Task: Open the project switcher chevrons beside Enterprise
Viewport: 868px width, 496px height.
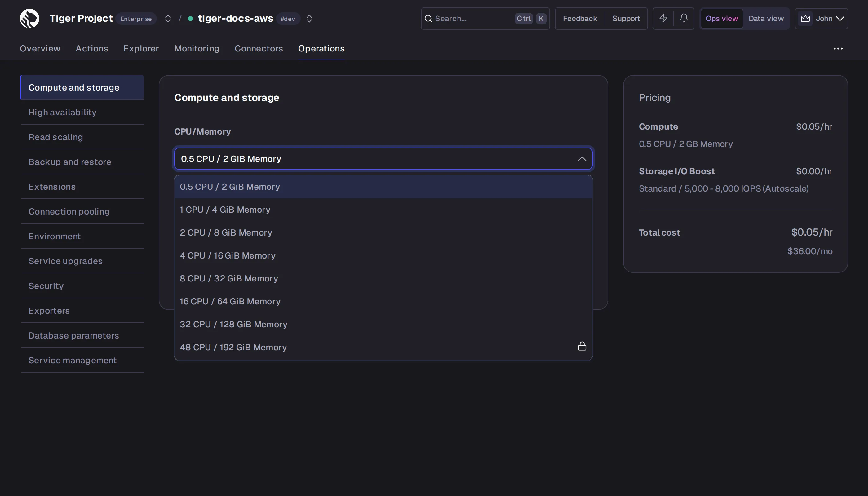Action: [168, 19]
